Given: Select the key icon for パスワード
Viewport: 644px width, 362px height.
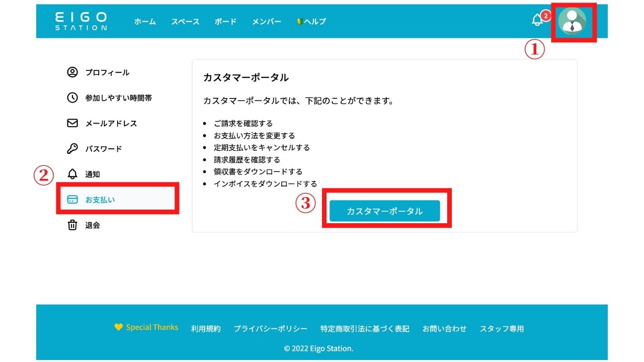Looking at the screenshot, I should [x=72, y=148].
